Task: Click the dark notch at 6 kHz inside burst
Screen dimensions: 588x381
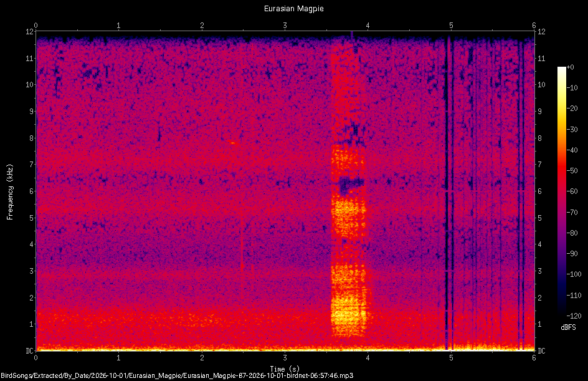Action: [351, 185]
